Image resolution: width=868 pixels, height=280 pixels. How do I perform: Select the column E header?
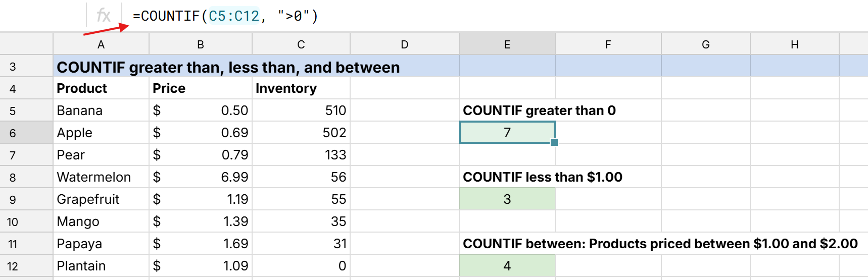click(507, 44)
